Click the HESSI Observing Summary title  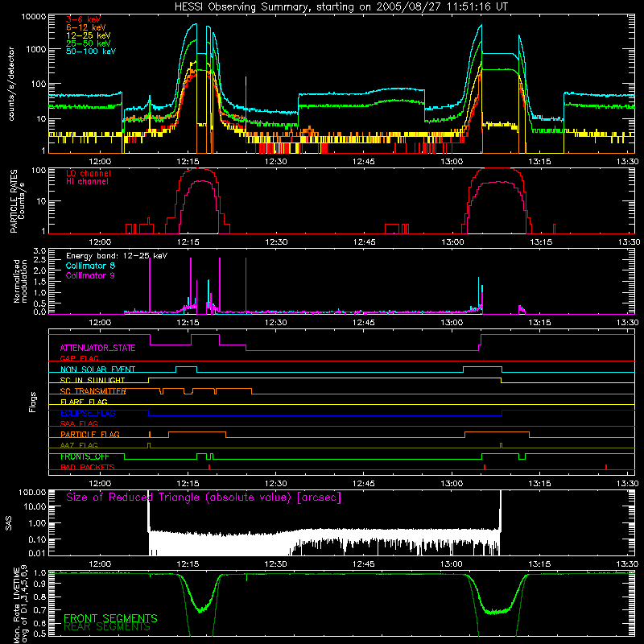(x=341, y=7)
